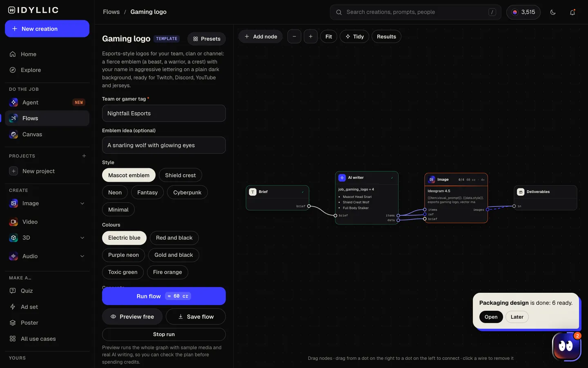
Task: Zoom out the canvas with minus
Action: click(x=294, y=36)
